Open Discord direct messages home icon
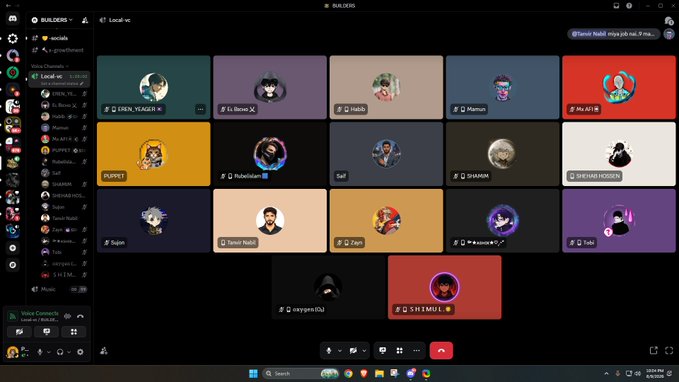 click(x=13, y=19)
